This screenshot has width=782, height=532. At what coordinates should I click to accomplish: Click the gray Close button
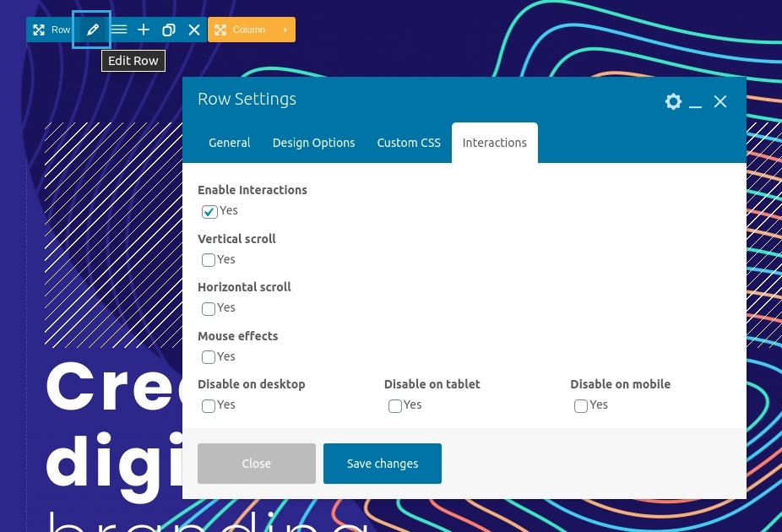click(x=257, y=464)
